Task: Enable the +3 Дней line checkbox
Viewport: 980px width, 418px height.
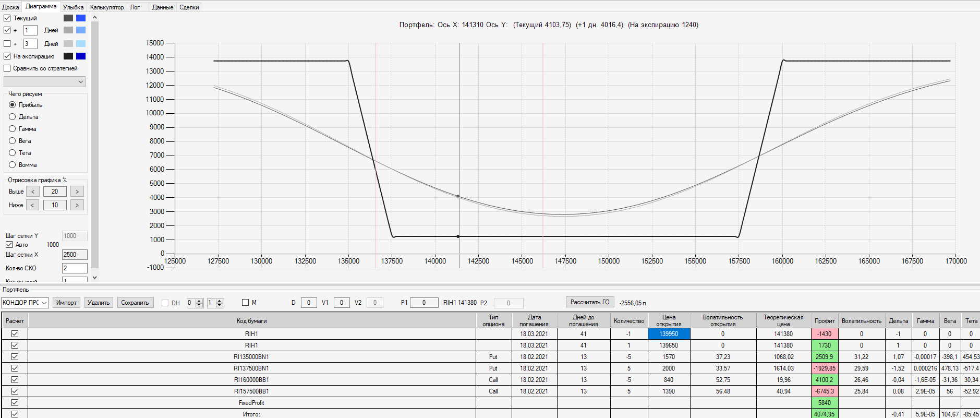Action: pos(7,44)
